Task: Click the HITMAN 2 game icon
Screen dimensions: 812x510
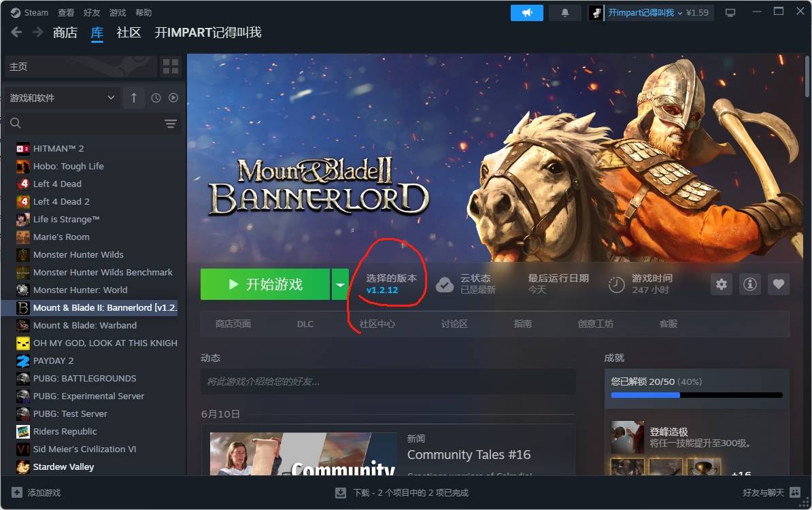Action: pos(23,149)
